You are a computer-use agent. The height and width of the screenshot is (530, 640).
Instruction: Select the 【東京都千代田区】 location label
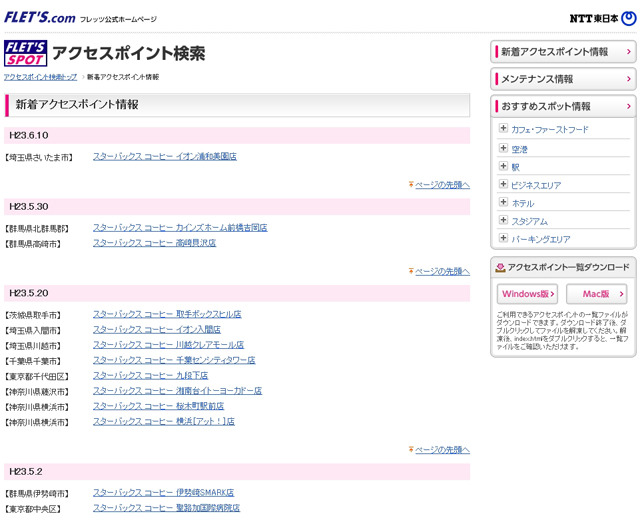[x=36, y=376]
